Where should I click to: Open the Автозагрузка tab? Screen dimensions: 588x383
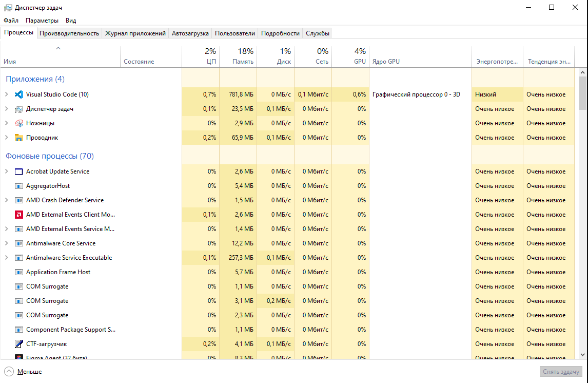190,33
